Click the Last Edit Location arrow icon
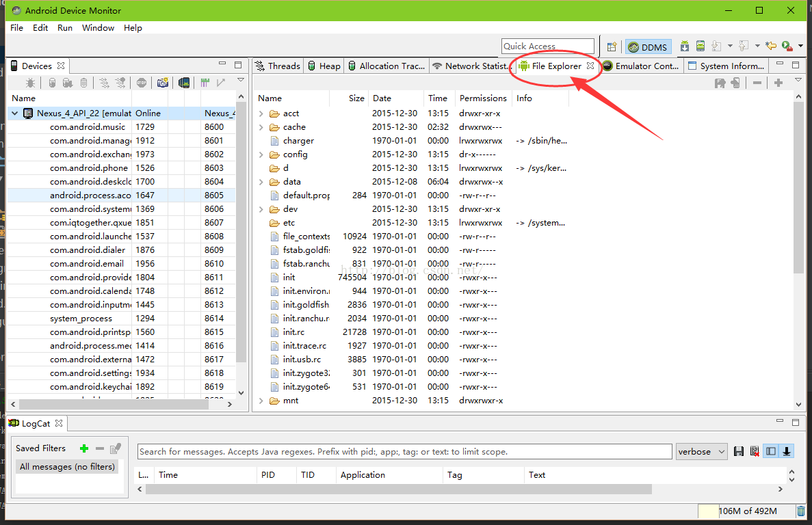Screen dimensions: 812x525 click(x=771, y=46)
